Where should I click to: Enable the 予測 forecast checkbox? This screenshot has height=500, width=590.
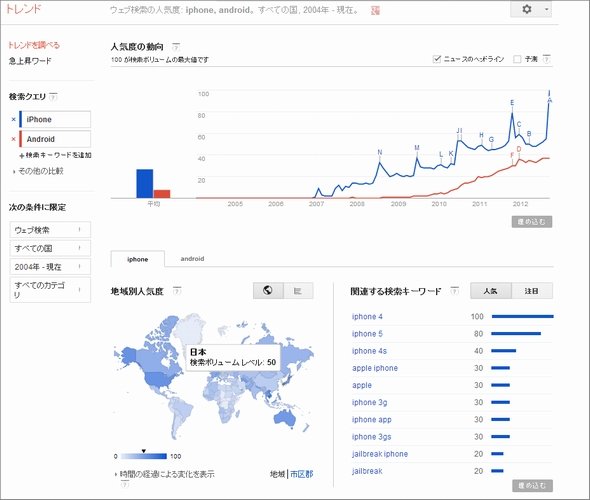tap(517, 59)
